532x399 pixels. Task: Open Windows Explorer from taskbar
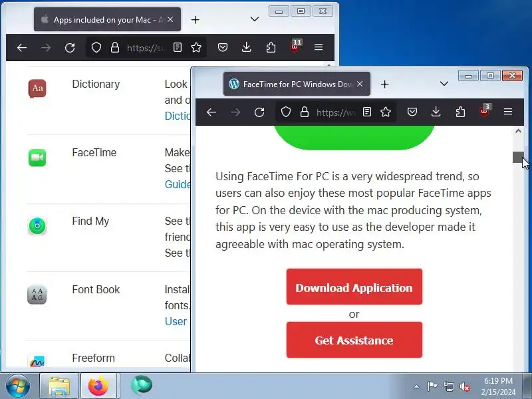tap(59, 386)
